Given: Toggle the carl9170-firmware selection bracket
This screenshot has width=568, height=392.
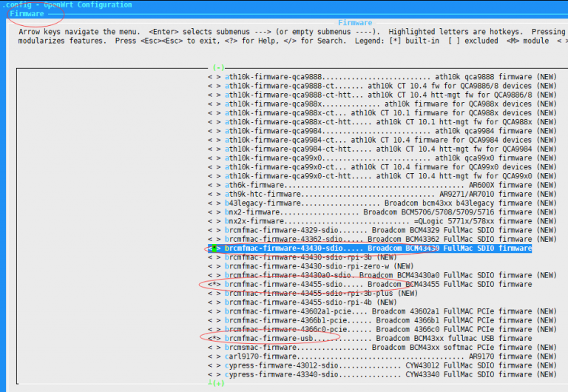Looking at the screenshot, I should [214, 356].
